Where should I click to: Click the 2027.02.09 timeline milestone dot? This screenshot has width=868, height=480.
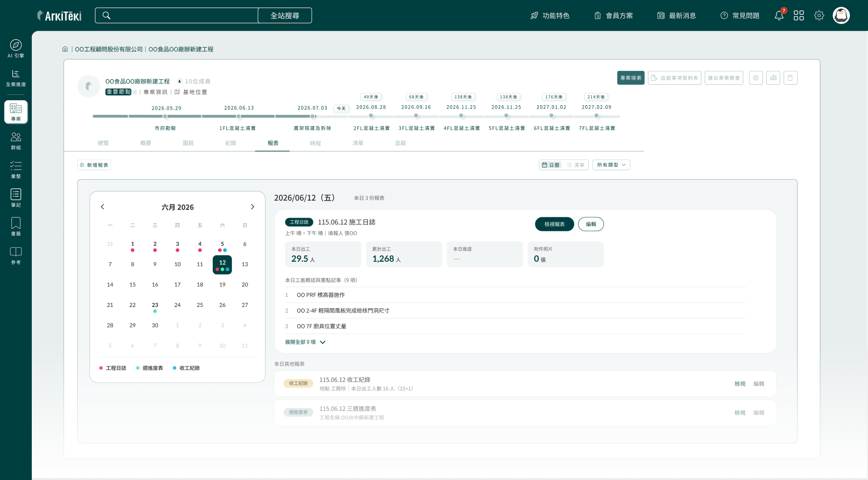tap(597, 116)
